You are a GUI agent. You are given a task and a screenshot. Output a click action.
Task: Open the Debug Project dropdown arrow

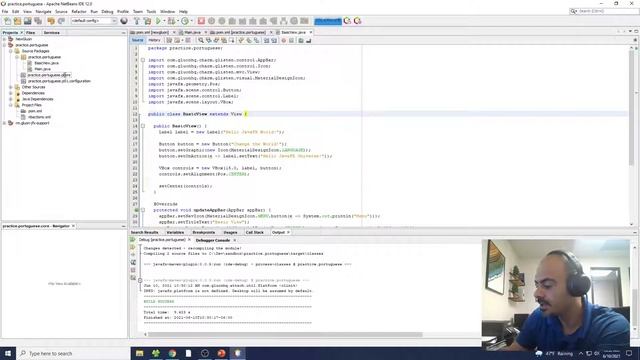(x=178, y=21)
